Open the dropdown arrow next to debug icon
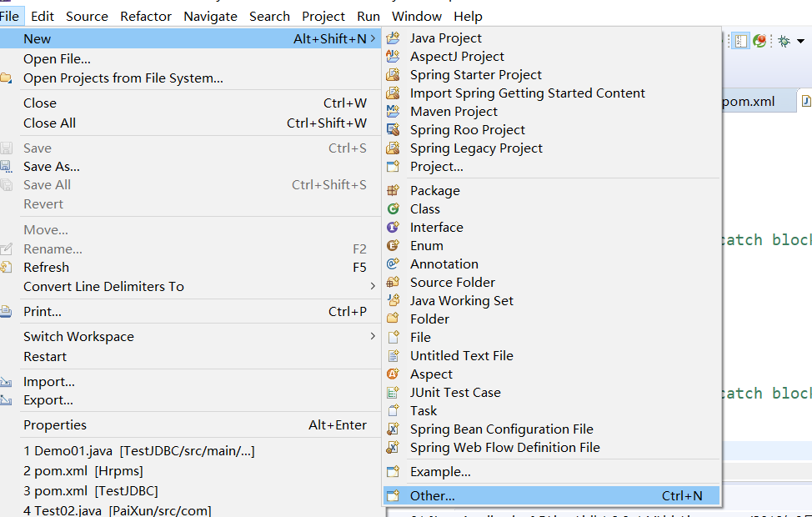 (800, 41)
